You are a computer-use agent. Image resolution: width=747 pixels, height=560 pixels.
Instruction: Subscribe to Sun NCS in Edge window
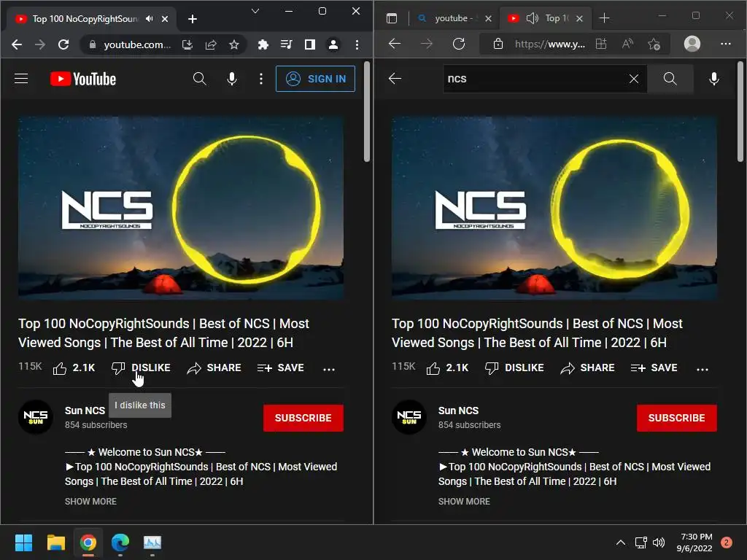tap(676, 418)
